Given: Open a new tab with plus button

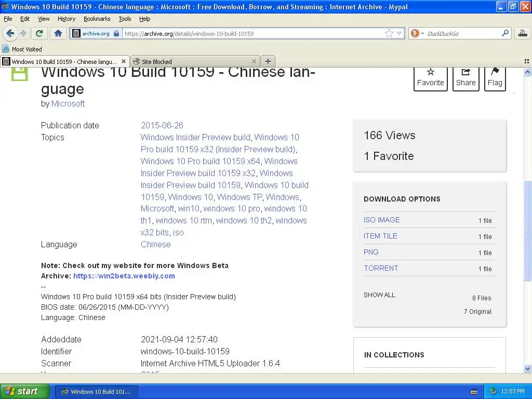Looking at the screenshot, I should tap(268, 61).
